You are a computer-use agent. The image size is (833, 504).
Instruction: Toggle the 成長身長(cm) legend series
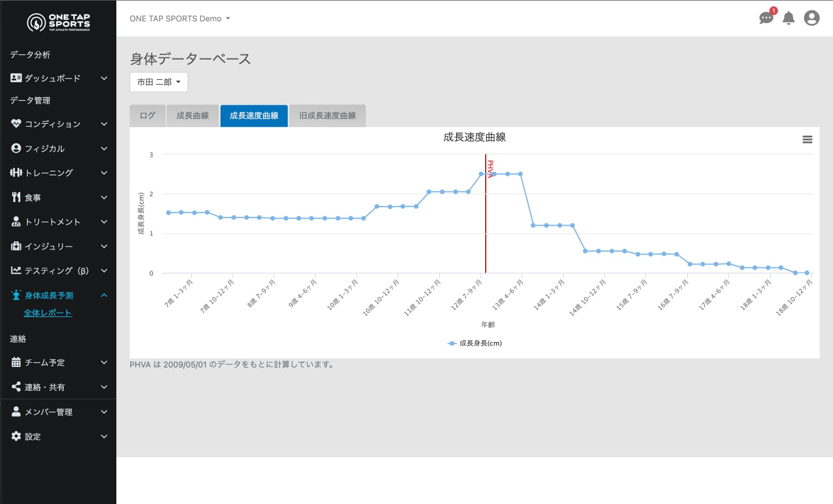point(475,343)
